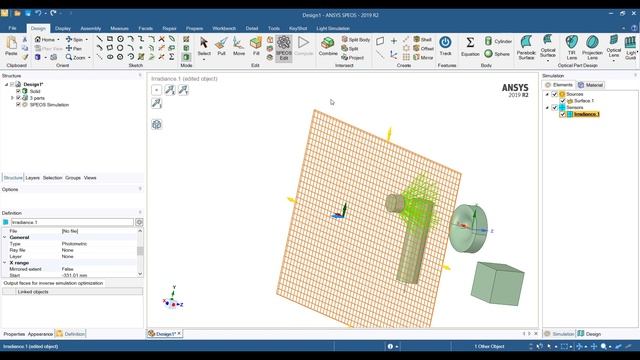Toggle the Sensors checkbox
The width and height of the screenshot is (640, 360).
[554, 107]
